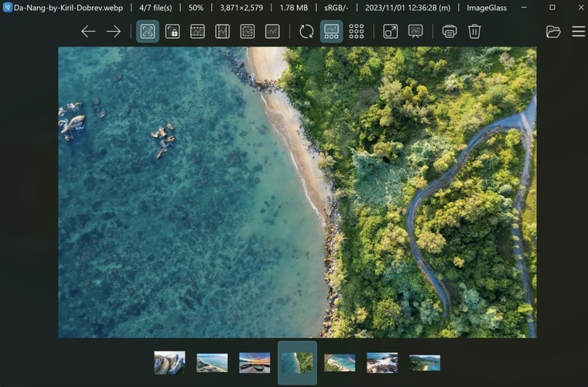This screenshot has height=387, width=588.
Task: Click the ImageGlass app icon in title bar
Action: point(7,7)
